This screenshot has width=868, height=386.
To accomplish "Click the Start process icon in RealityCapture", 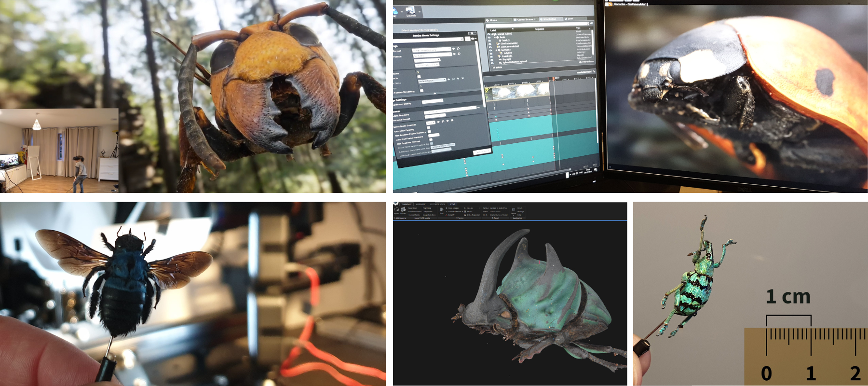I will pos(442,210).
